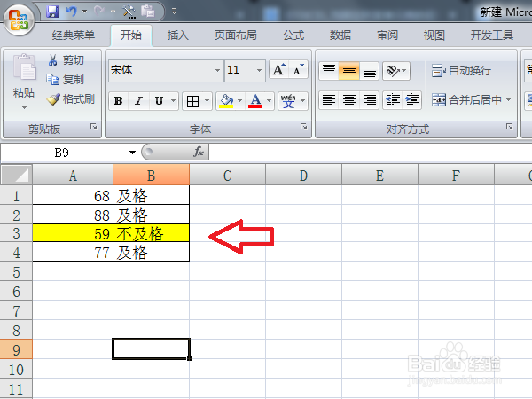The height and width of the screenshot is (399, 532).
Task: Increase indent of cell
Action: click(x=412, y=99)
